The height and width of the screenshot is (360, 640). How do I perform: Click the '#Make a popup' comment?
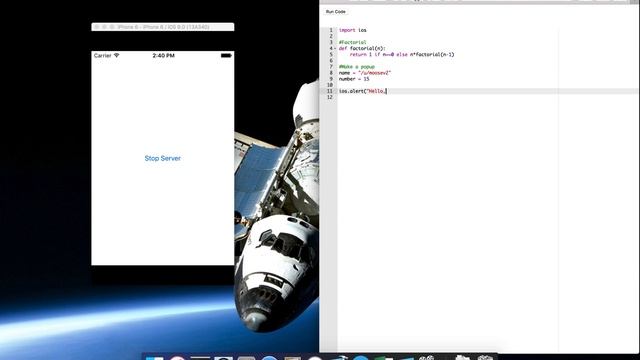click(357, 67)
